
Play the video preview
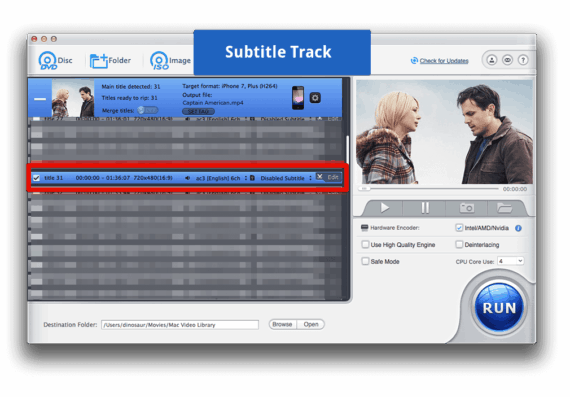coord(384,208)
